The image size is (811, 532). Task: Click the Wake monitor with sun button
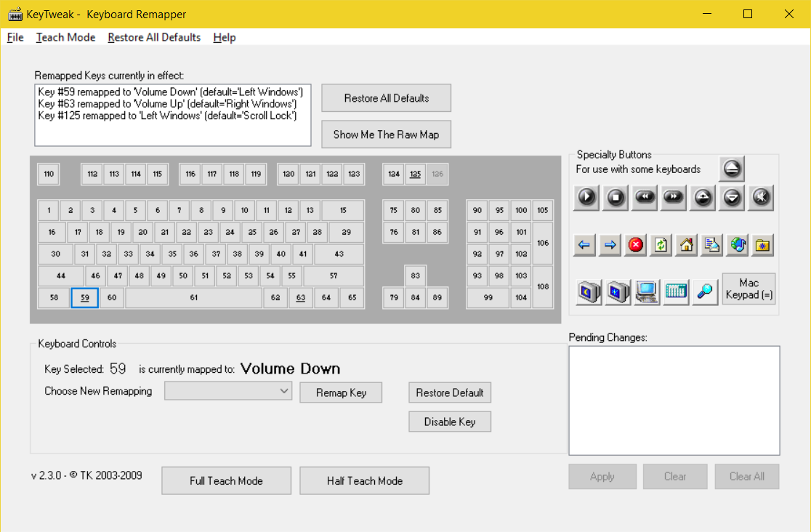click(x=618, y=292)
